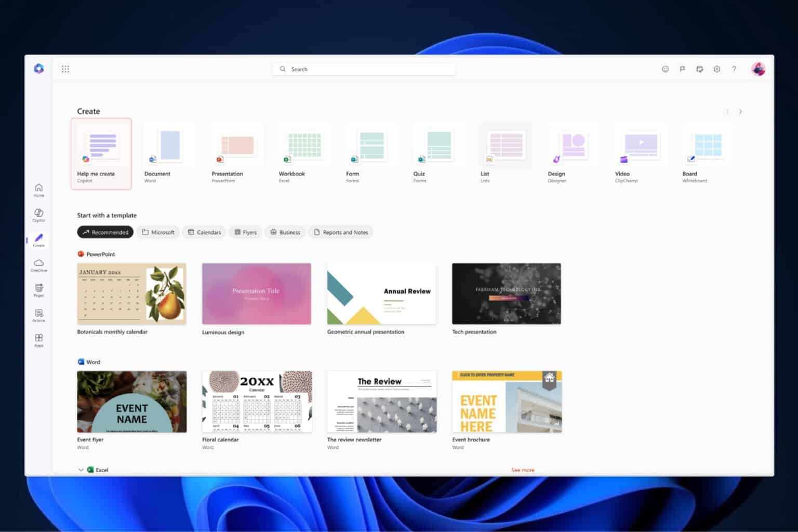Create a new ClipChamp Video
This screenshot has width=798, height=532.
(x=641, y=153)
